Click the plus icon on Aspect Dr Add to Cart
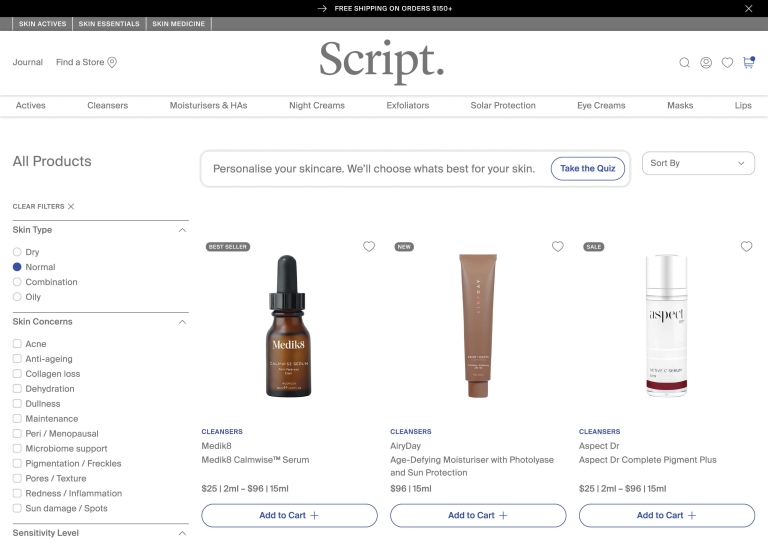The width and height of the screenshot is (768, 549). [692, 515]
